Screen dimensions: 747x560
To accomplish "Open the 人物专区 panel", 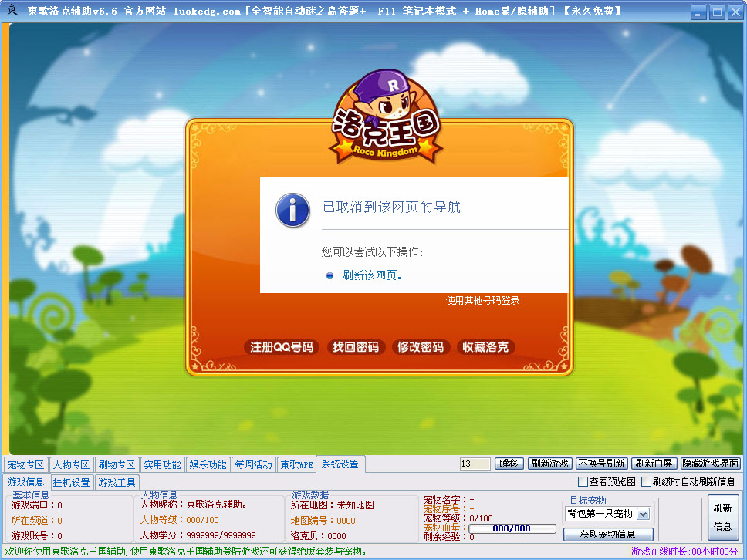I will [x=71, y=464].
